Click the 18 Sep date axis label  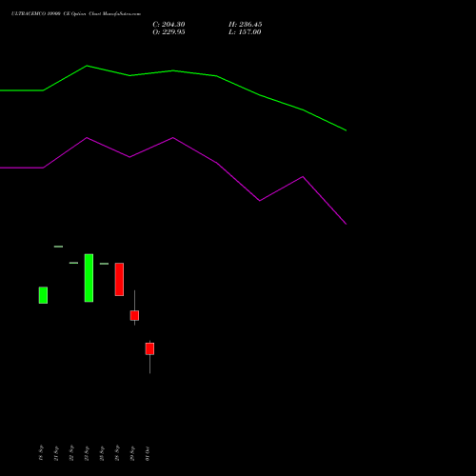41,453
